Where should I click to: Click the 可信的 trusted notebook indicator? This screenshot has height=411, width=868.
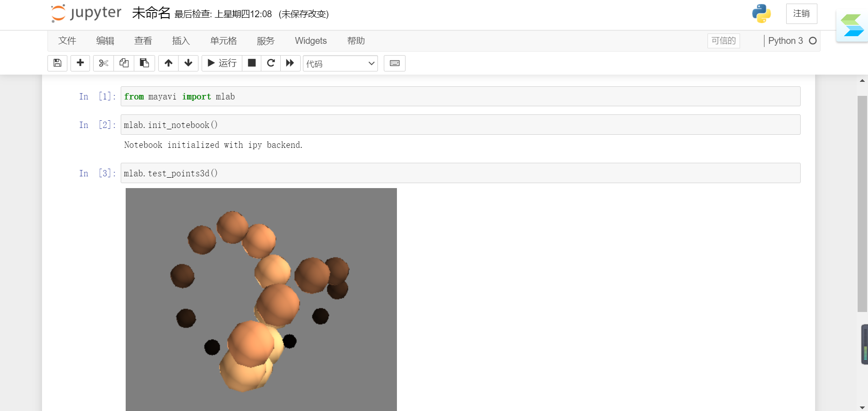723,41
